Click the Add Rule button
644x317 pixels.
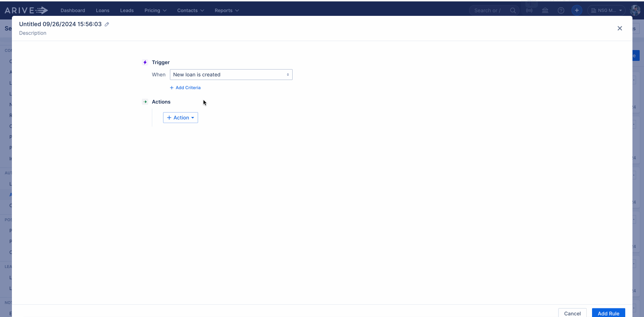click(x=608, y=313)
